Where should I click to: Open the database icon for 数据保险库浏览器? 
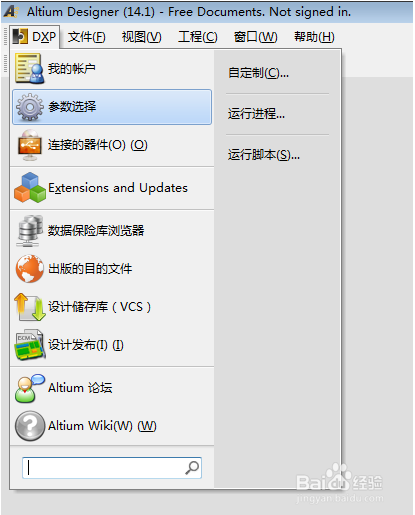[29, 230]
